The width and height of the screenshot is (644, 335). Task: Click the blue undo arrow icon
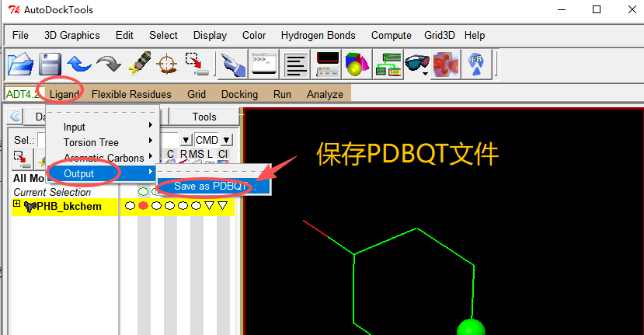click(78, 64)
